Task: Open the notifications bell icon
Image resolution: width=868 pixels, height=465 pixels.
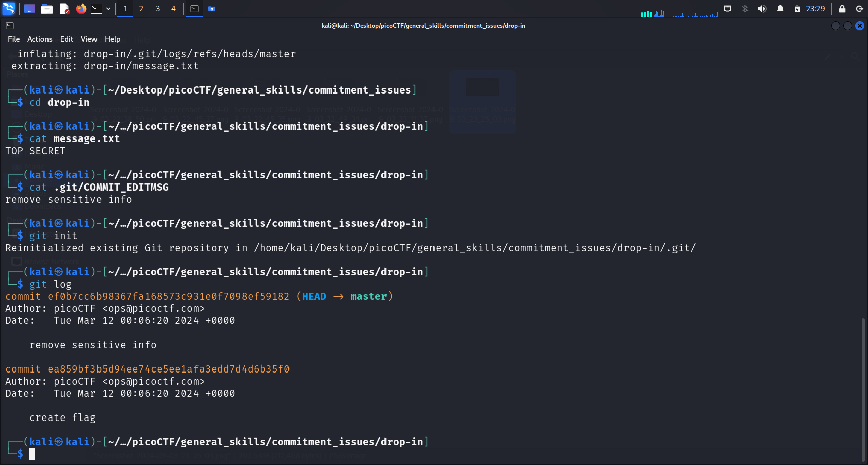Action: click(780, 9)
